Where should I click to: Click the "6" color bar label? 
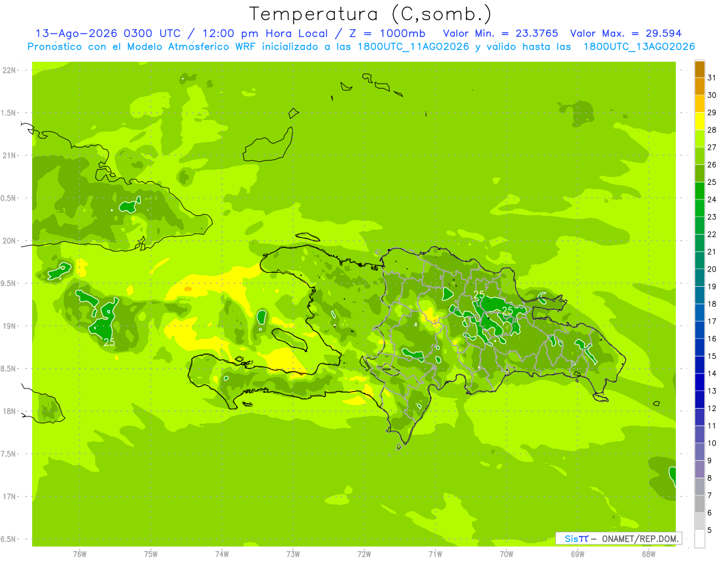tap(709, 513)
